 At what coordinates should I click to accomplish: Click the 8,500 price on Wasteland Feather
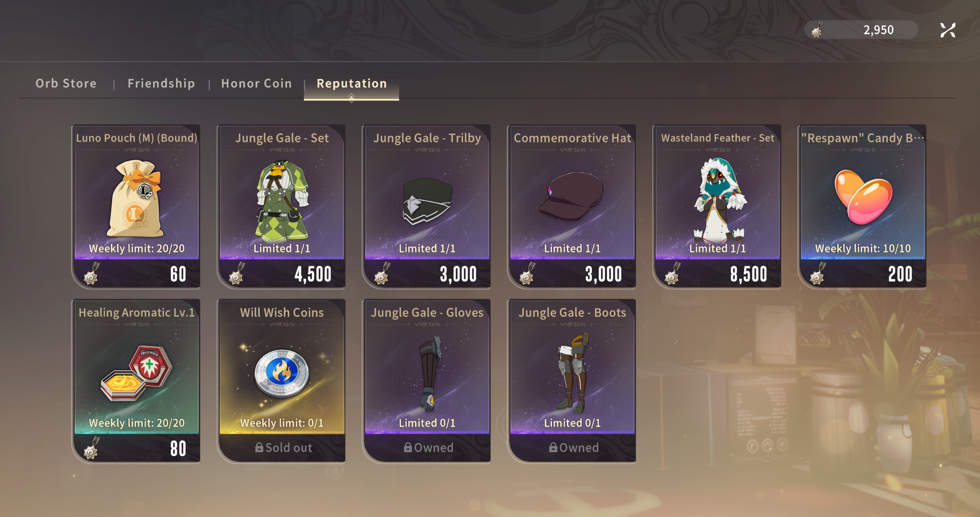[x=748, y=274]
